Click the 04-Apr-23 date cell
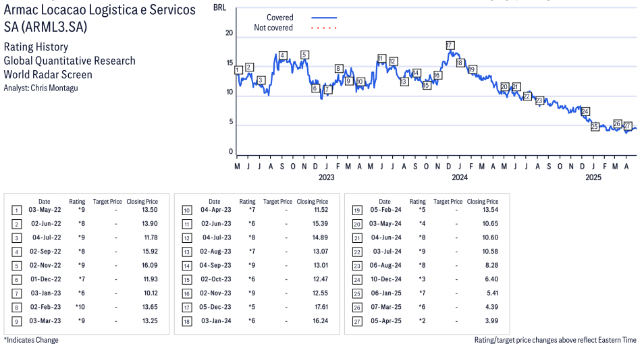This screenshot has height=344, width=644. 216,210
